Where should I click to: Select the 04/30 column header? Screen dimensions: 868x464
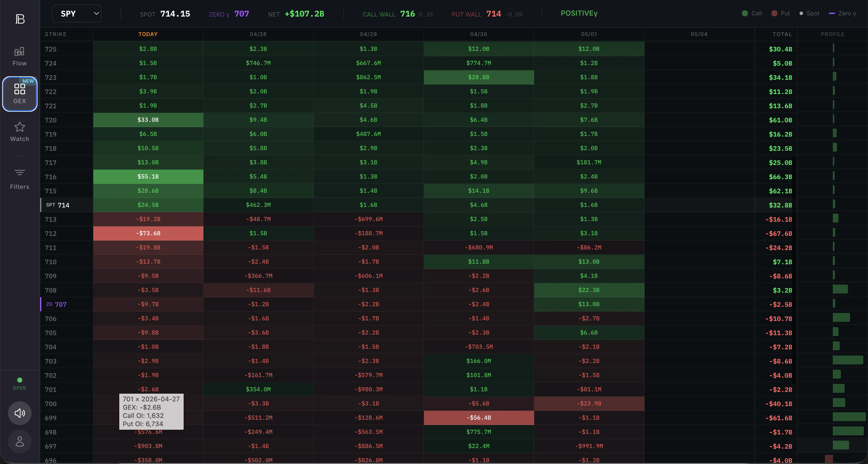[x=479, y=34]
